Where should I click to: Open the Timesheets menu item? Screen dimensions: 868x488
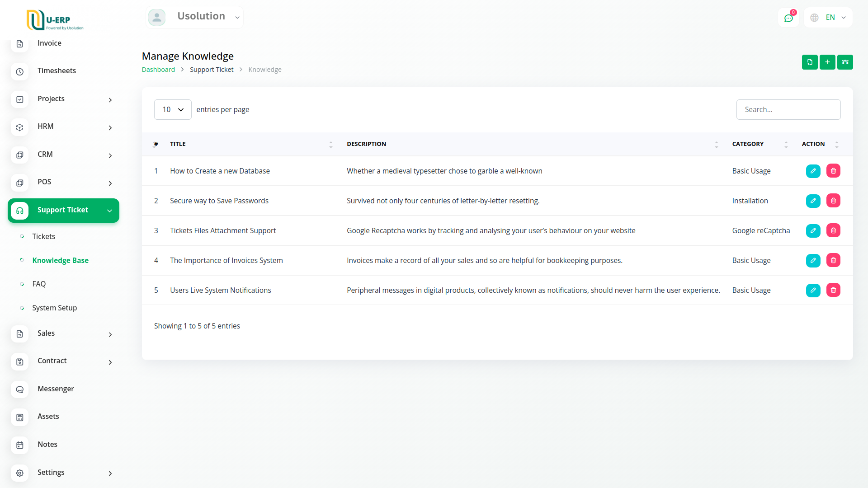pos(57,70)
